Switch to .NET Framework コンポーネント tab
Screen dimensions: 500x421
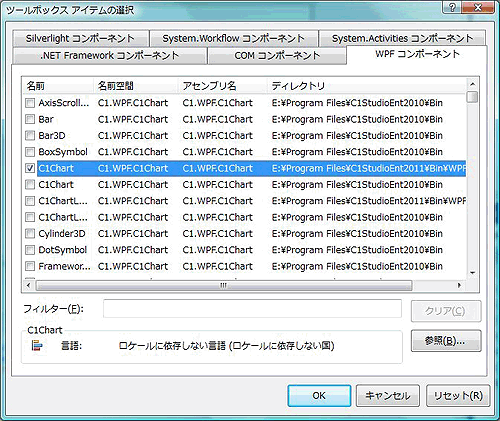click(109, 55)
